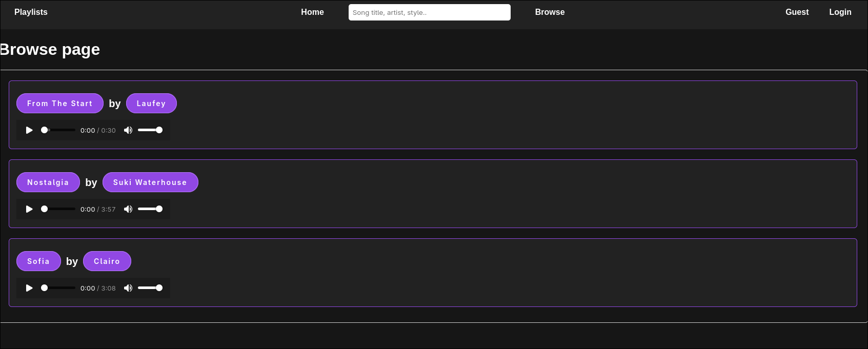
Task: Open the Login page
Action: [x=840, y=12]
